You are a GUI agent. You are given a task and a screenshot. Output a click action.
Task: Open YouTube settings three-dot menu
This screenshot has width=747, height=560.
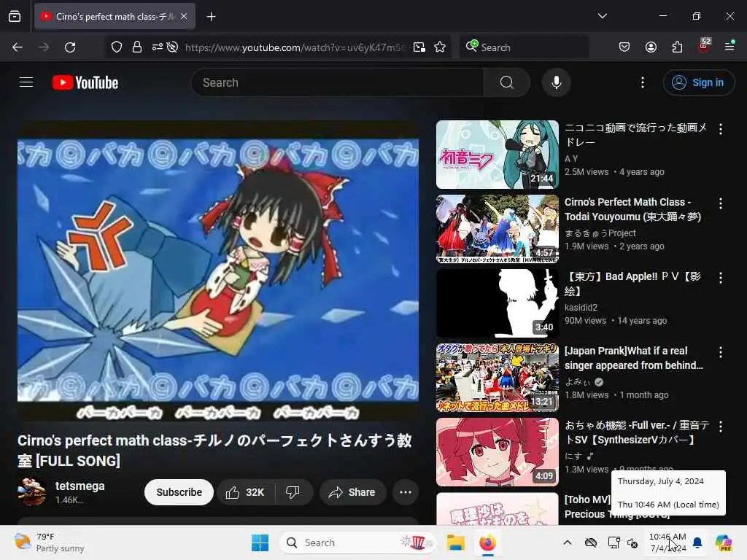pyautogui.click(x=642, y=82)
